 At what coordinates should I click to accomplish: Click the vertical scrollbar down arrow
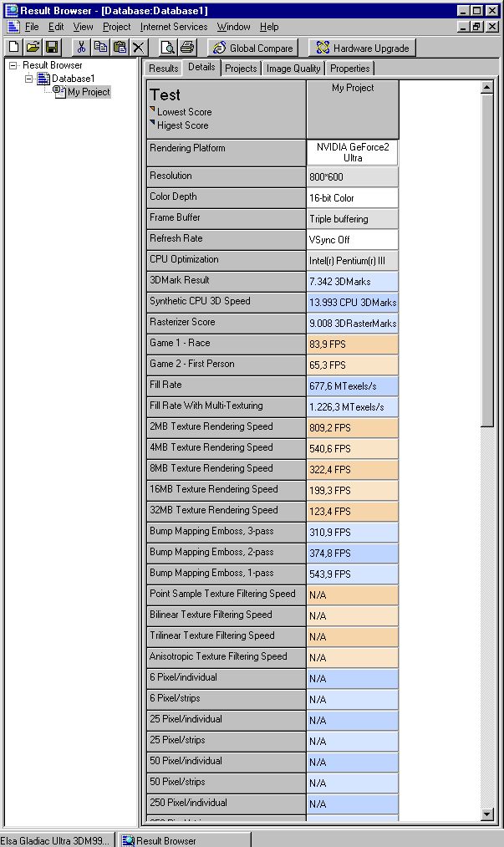click(x=486, y=814)
